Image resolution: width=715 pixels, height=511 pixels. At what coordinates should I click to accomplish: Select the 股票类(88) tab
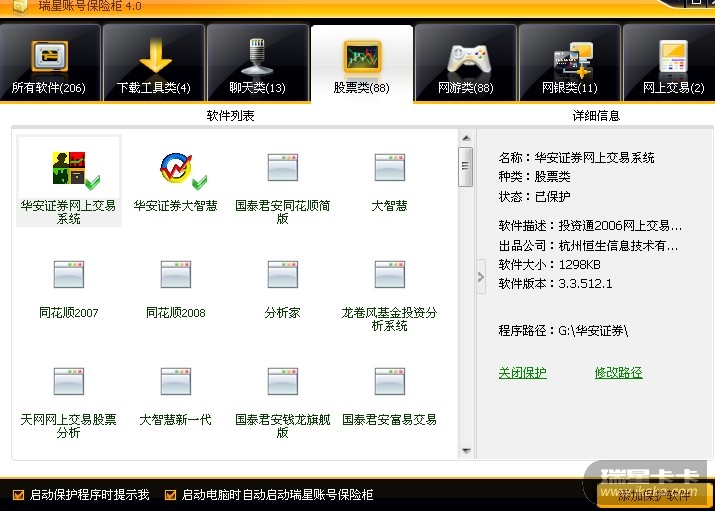tap(362, 64)
